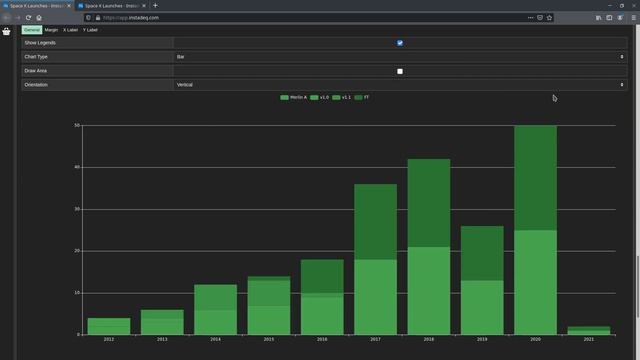Switch to the Margin tab

pos(51,30)
